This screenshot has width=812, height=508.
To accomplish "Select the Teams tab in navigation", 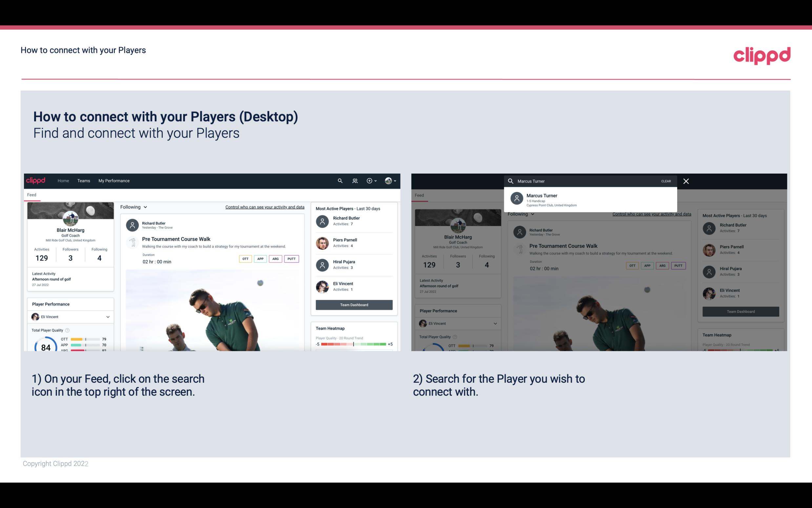I will [84, 180].
